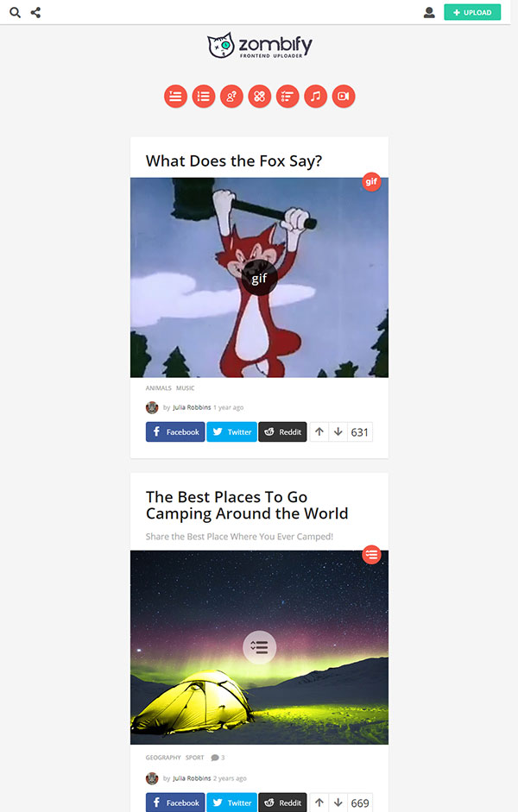Open the 'What Does the Fox Say?' title
Image resolution: width=518 pixels, height=812 pixels.
[x=234, y=161]
